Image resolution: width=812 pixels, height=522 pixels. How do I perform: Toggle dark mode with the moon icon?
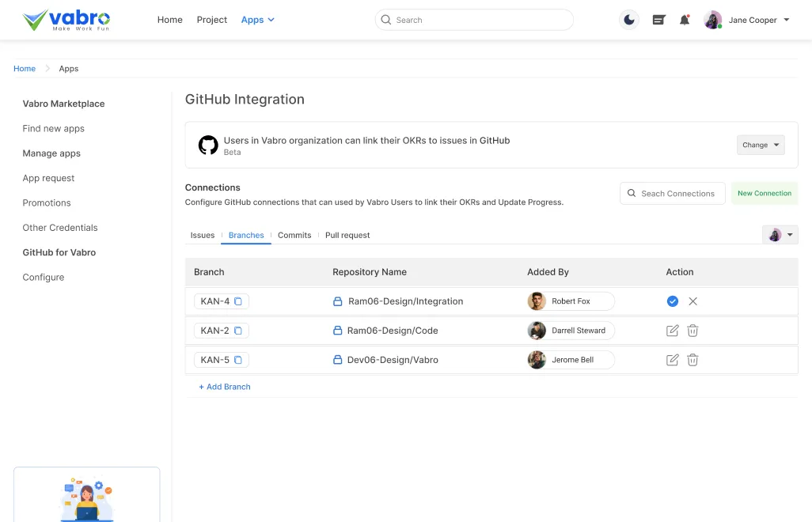click(628, 20)
